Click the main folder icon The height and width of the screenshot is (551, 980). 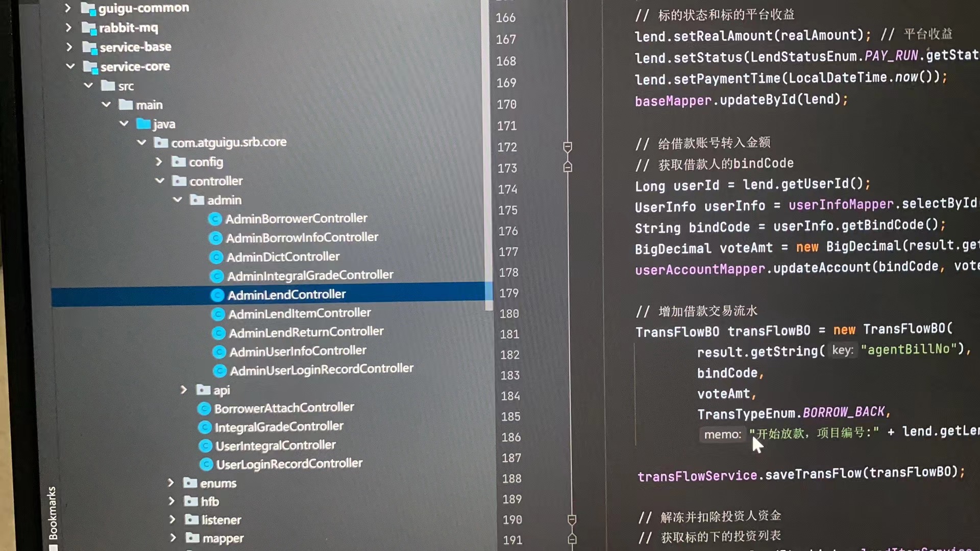click(126, 105)
